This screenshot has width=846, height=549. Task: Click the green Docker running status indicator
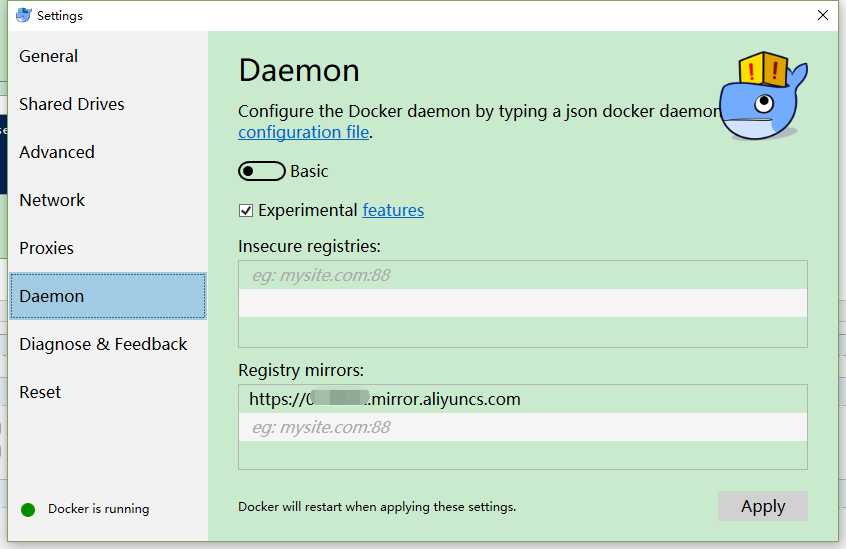pyautogui.click(x=28, y=510)
